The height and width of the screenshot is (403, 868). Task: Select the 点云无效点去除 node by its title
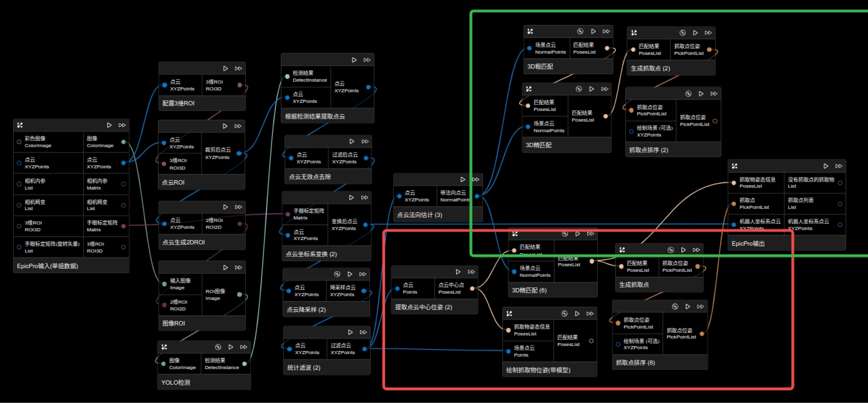tap(310, 177)
